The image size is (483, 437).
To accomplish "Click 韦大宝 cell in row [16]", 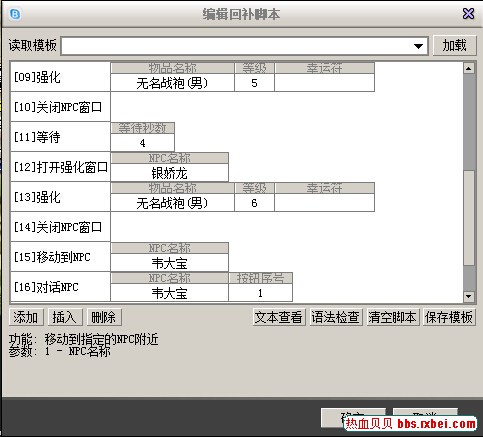I will click(169, 293).
